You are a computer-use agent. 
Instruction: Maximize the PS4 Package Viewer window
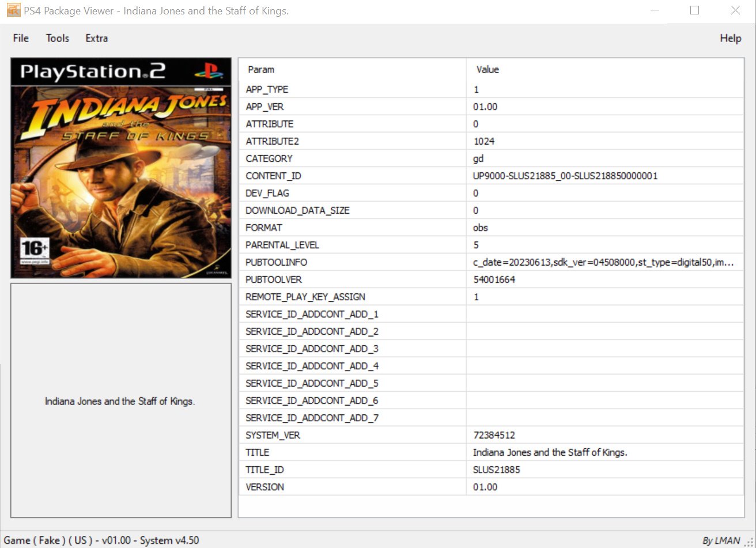coord(694,10)
